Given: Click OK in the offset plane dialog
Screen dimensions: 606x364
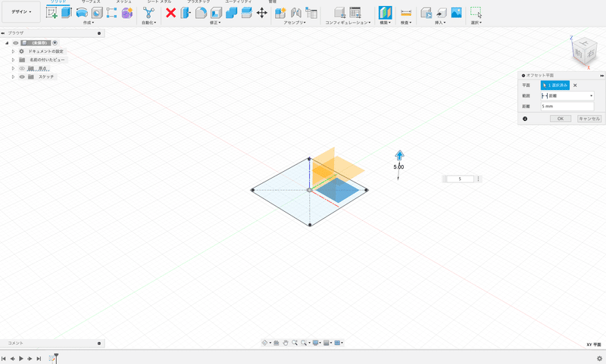Looking at the screenshot, I should (x=561, y=119).
